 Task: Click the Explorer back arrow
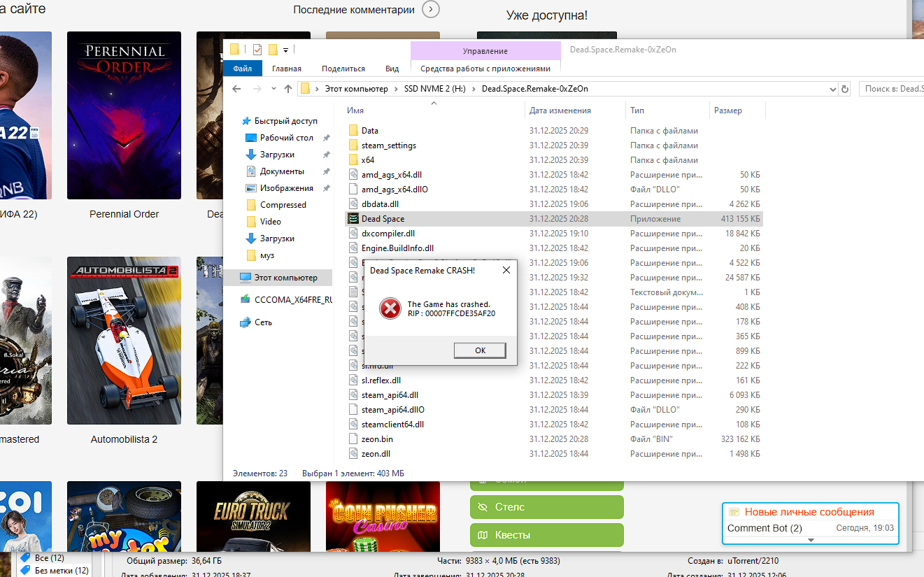[236, 89]
